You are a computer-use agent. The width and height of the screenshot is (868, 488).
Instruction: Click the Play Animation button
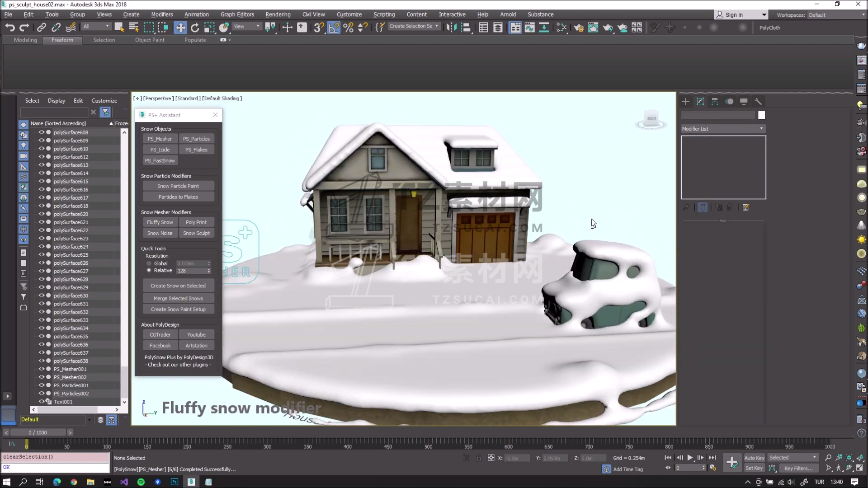[x=690, y=458]
